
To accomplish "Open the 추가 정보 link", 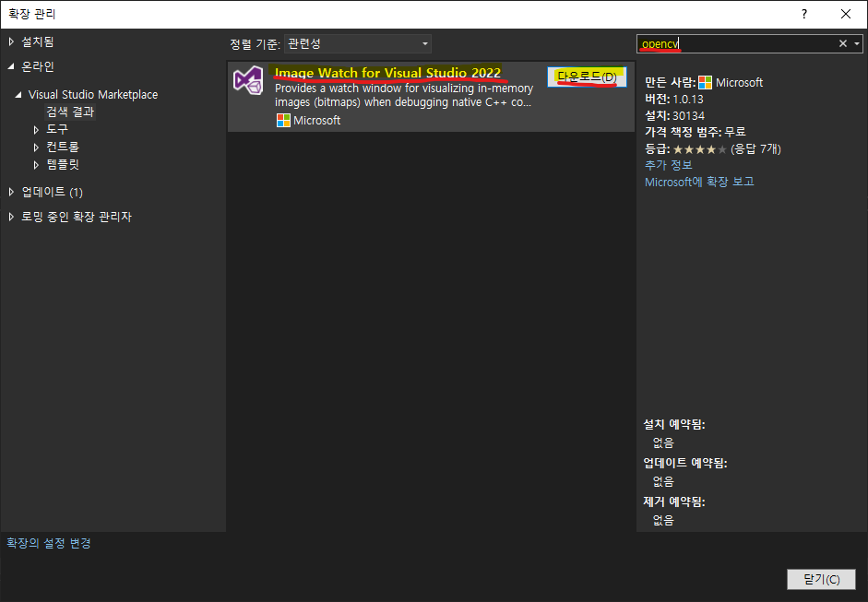I will [668, 165].
